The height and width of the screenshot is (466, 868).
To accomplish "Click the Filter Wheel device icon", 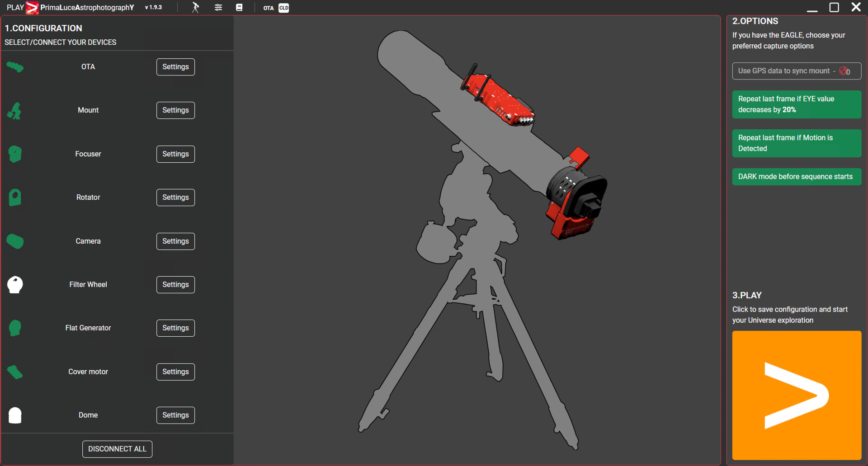I will point(15,285).
